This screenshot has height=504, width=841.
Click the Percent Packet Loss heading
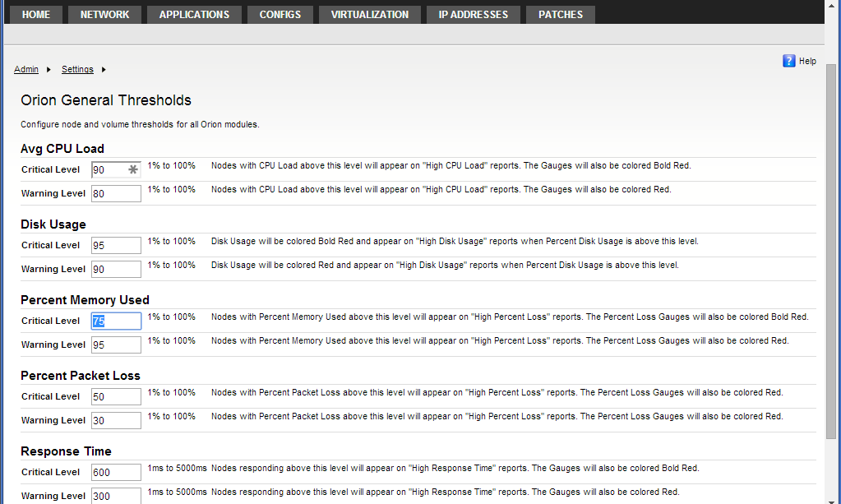point(81,375)
